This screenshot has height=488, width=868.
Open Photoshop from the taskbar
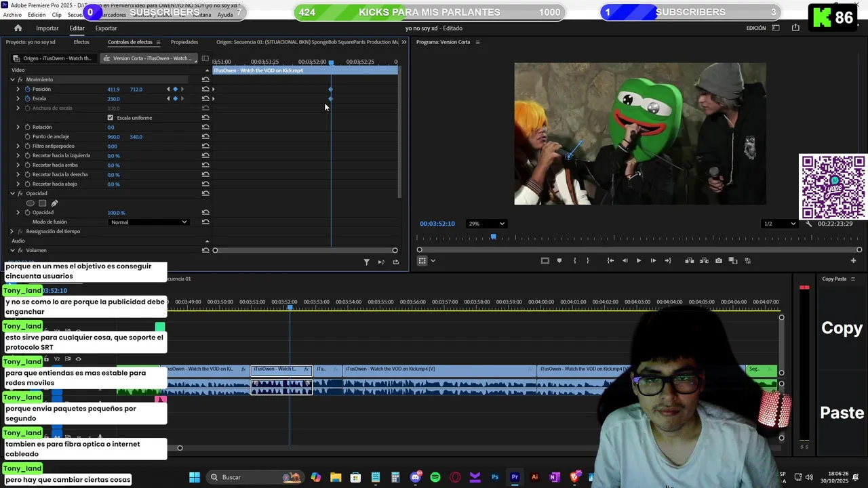[x=495, y=477]
